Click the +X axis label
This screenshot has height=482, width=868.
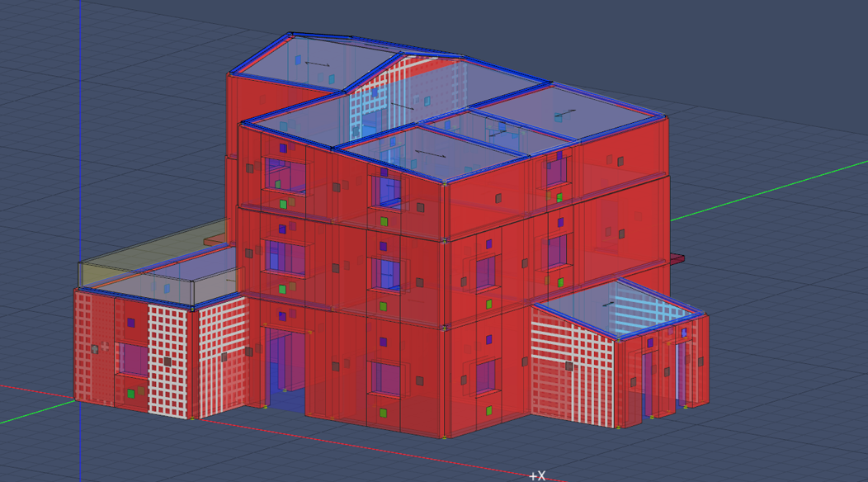tap(537, 476)
